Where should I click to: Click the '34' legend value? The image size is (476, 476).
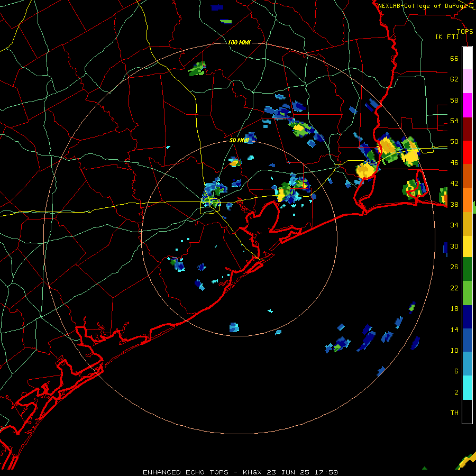click(454, 225)
